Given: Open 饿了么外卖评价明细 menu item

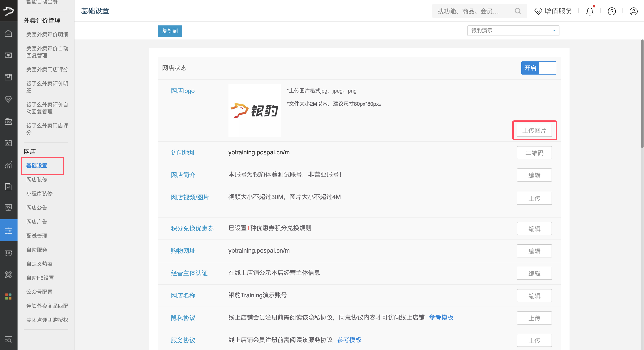Looking at the screenshot, I should coord(47,87).
